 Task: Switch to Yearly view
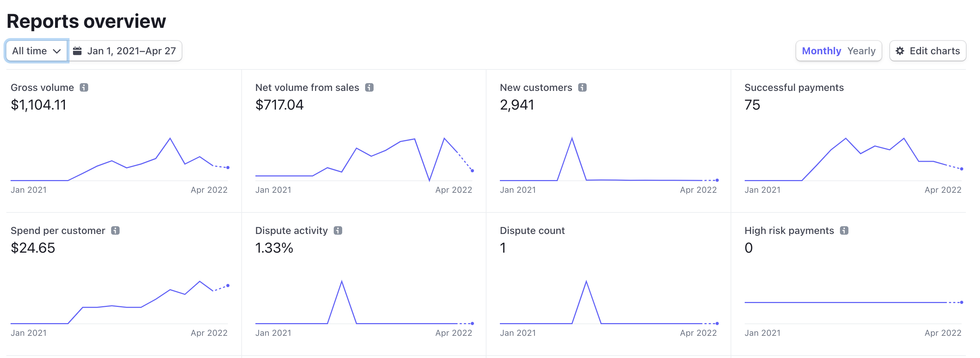tap(861, 51)
